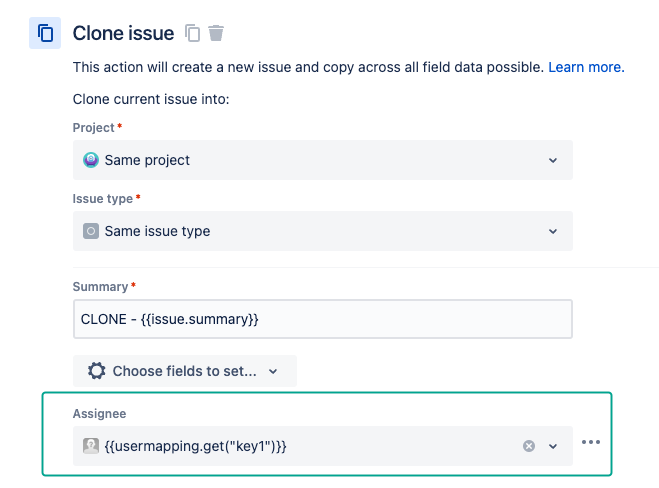Open the Project field showing Same project
Screen dimensions: 659x488
point(322,160)
